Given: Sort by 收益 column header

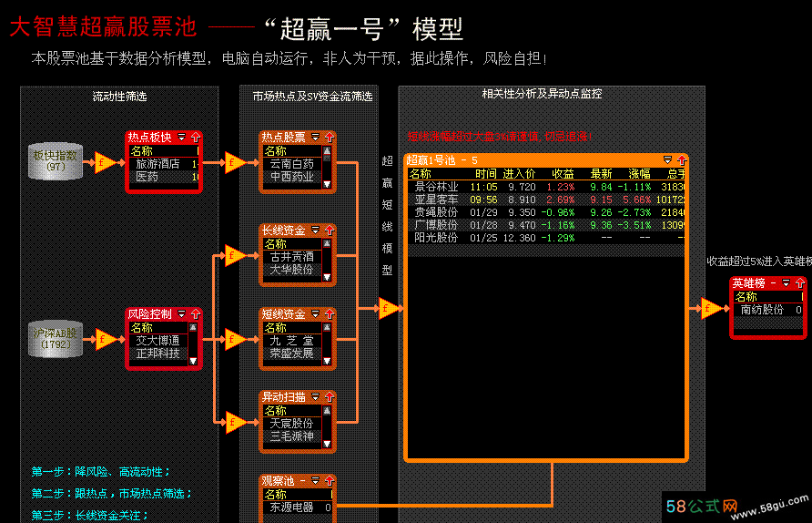Looking at the screenshot, I should (563, 174).
